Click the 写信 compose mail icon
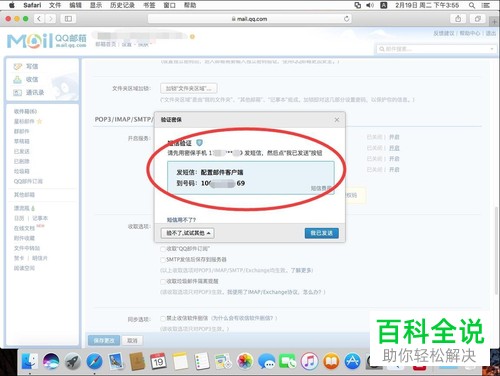Image resolution: width=500 pixels, height=376 pixels. coord(17,66)
